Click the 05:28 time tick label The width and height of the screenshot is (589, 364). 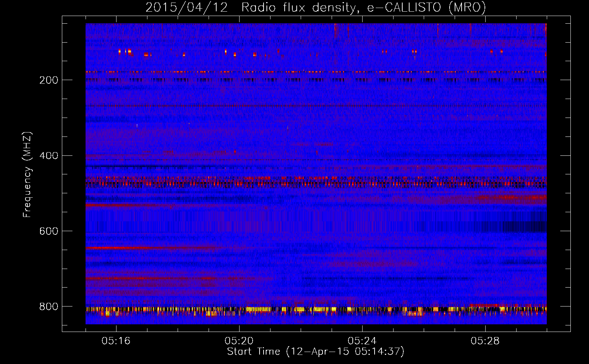tap(485, 341)
